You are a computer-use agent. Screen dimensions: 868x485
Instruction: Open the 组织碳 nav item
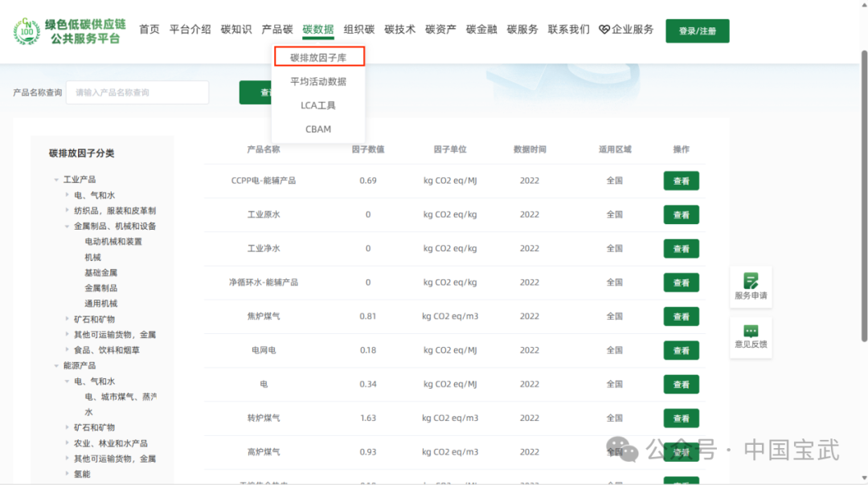[x=358, y=30]
